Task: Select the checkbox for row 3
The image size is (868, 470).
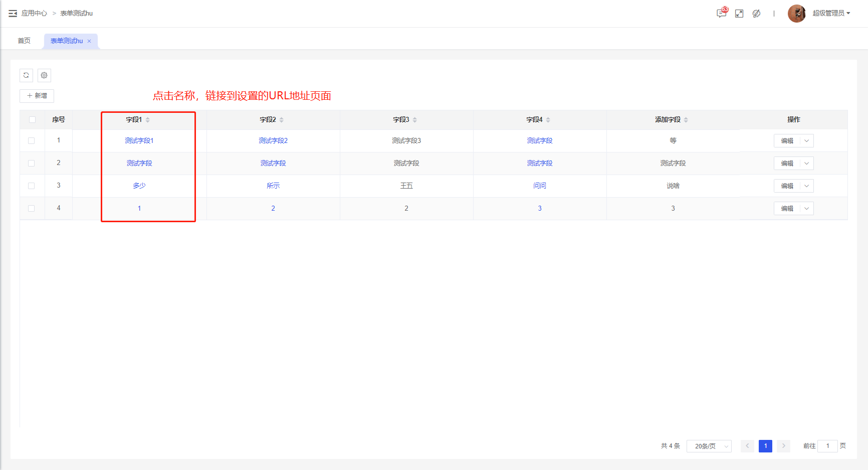Action: point(32,186)
